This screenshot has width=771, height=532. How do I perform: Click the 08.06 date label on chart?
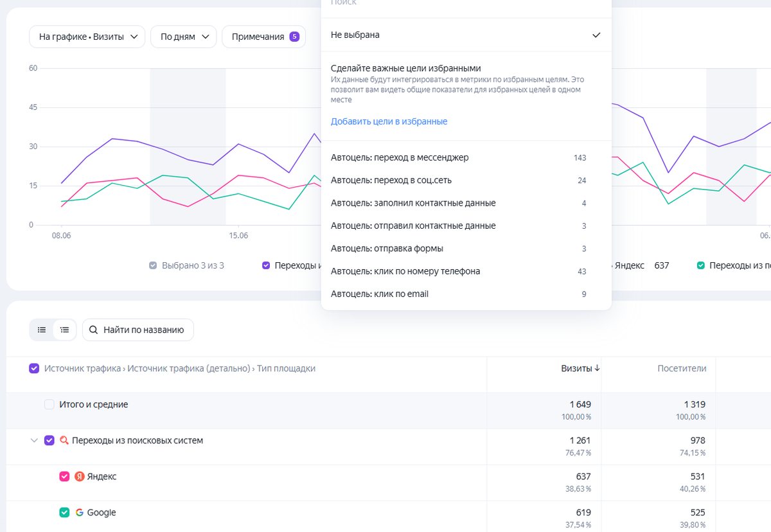tap(62, 236)
